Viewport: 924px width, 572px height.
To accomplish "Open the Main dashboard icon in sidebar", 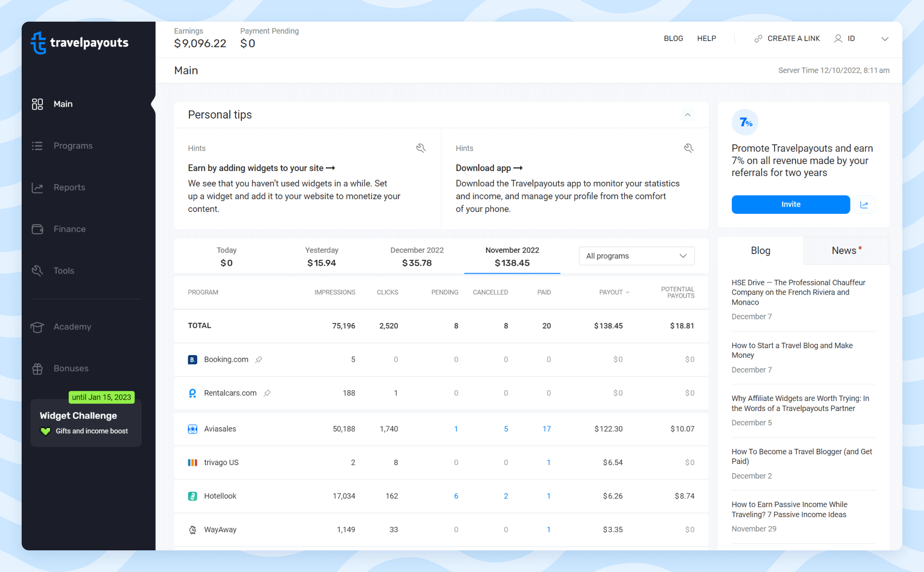I will tap(37, 104).
